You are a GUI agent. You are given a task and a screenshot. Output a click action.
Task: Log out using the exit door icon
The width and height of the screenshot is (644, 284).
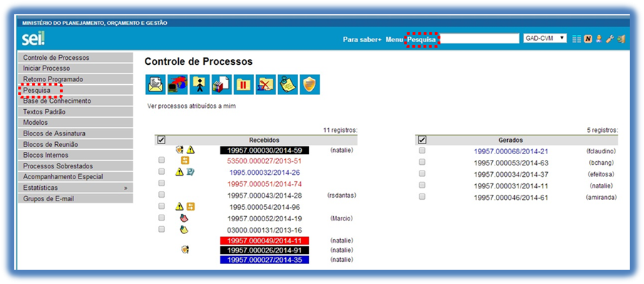pos(621,39)
